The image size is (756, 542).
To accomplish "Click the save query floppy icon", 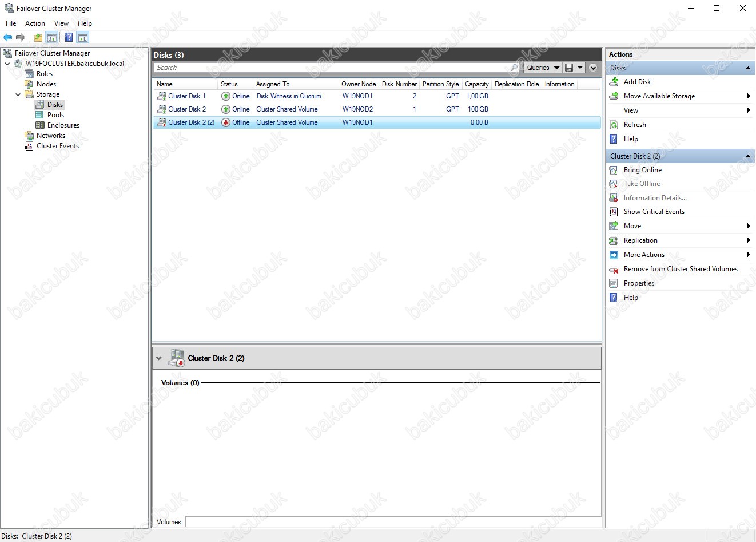I will point(569,68).
